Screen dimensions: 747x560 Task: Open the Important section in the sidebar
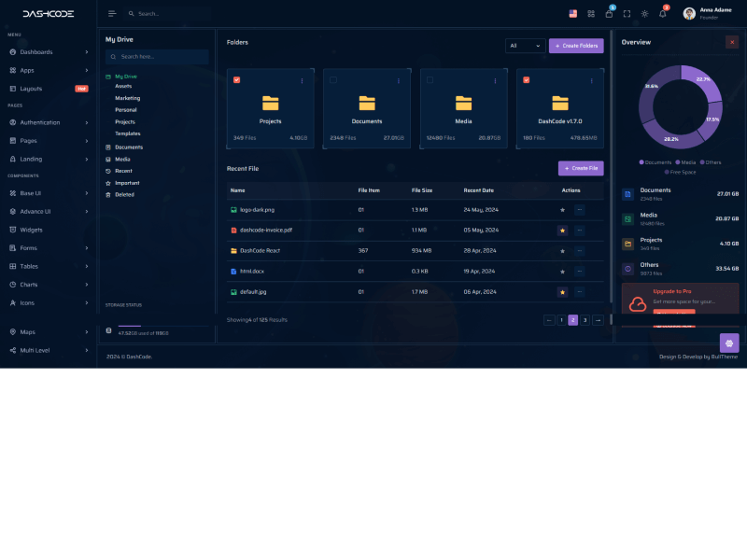coord(128,183)
